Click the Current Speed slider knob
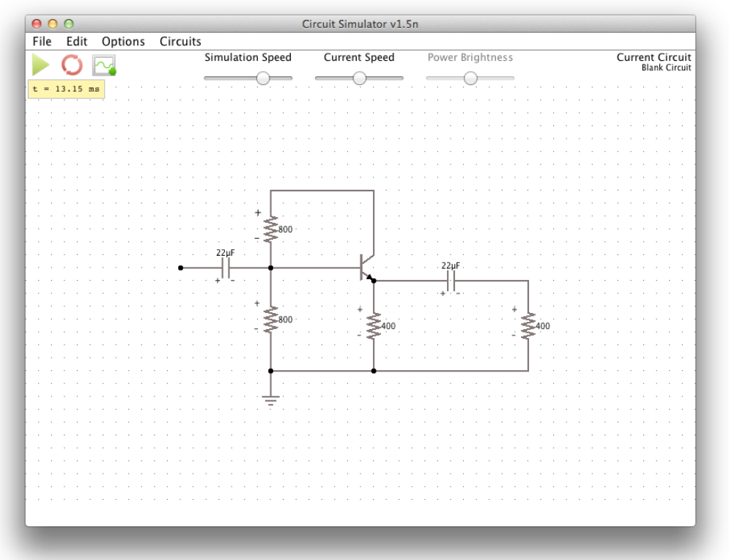 click(x=360, y=78)
